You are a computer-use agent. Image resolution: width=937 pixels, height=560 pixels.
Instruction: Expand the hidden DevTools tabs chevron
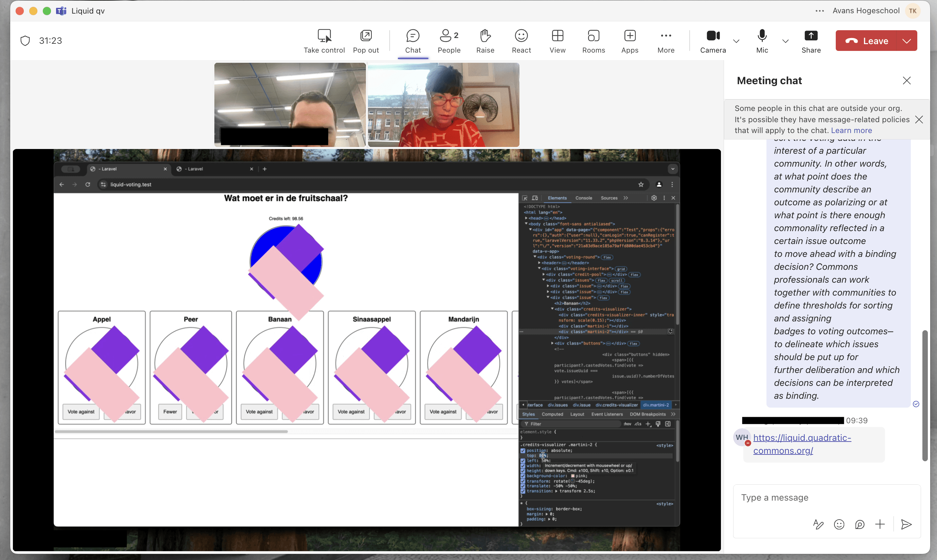[626, 198]
